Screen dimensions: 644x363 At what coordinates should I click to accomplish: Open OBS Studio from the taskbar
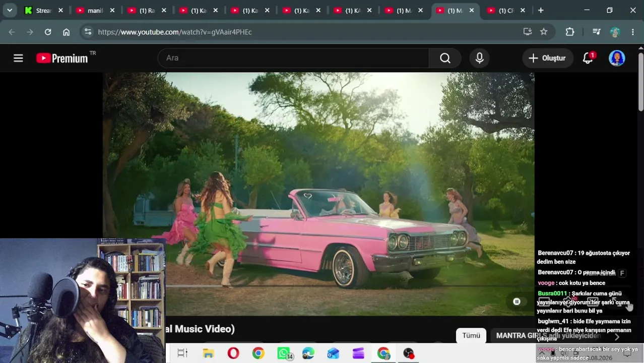tap(408, 353)
